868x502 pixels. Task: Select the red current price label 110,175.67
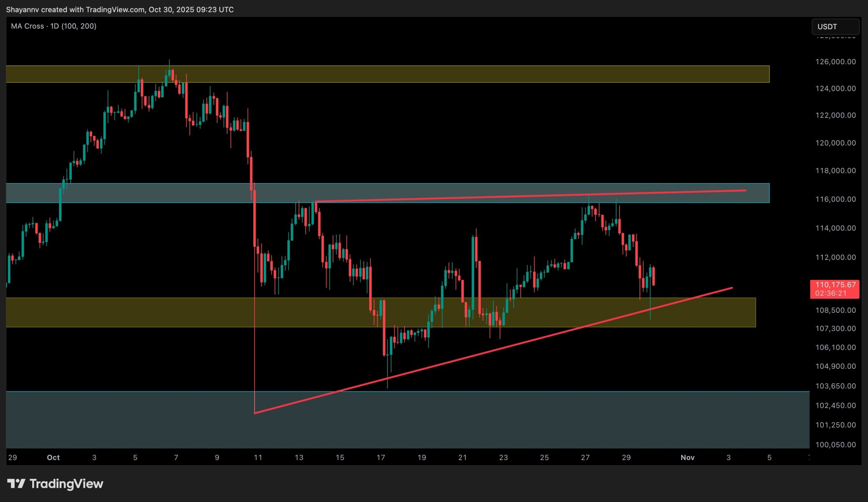(835, 285)
